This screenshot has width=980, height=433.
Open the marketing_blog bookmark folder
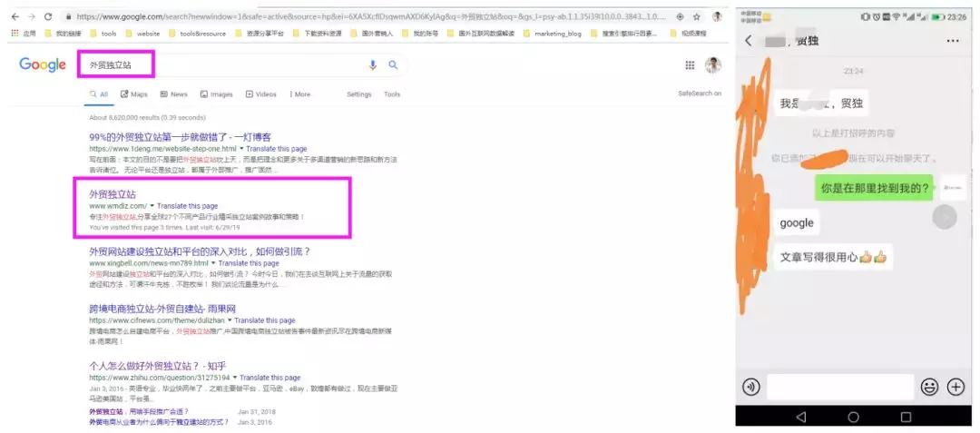pyautogui.click(x=552, y=34)
